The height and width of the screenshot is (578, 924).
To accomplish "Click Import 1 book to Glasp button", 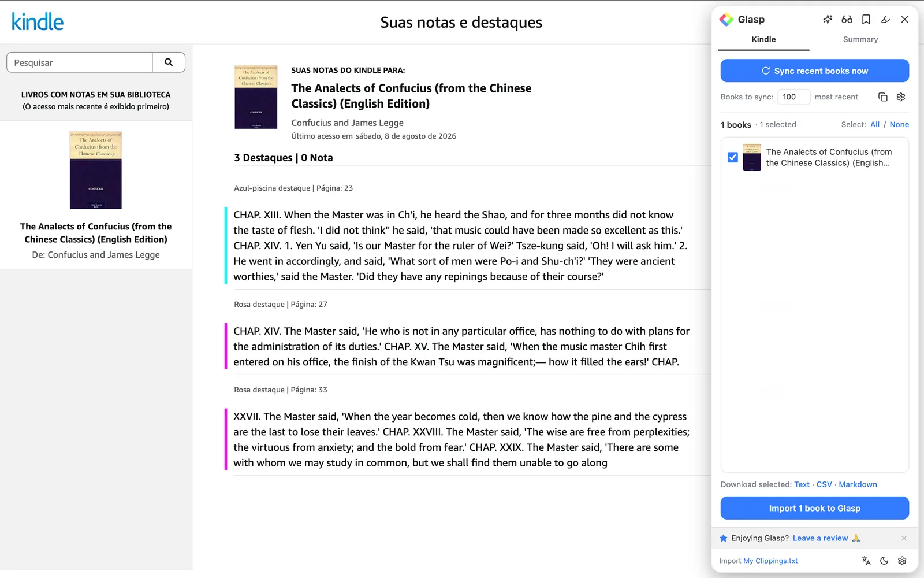I will tap(814, 508).
